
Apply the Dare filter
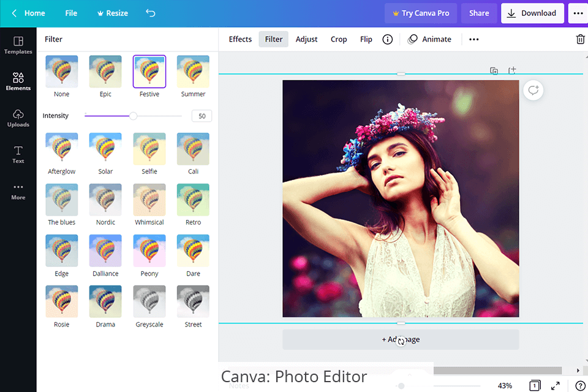tap(193, 251)
